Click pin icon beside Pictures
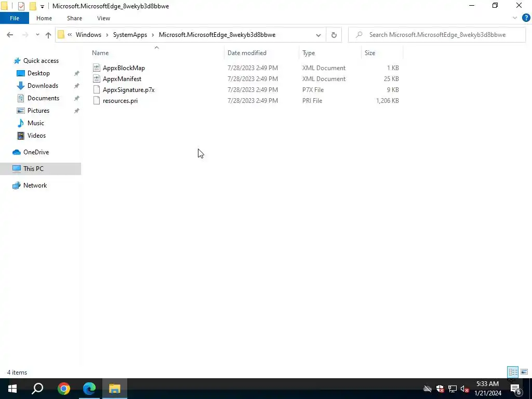The width and height of the screenshot is (532, 399). (x=77, y=111)
